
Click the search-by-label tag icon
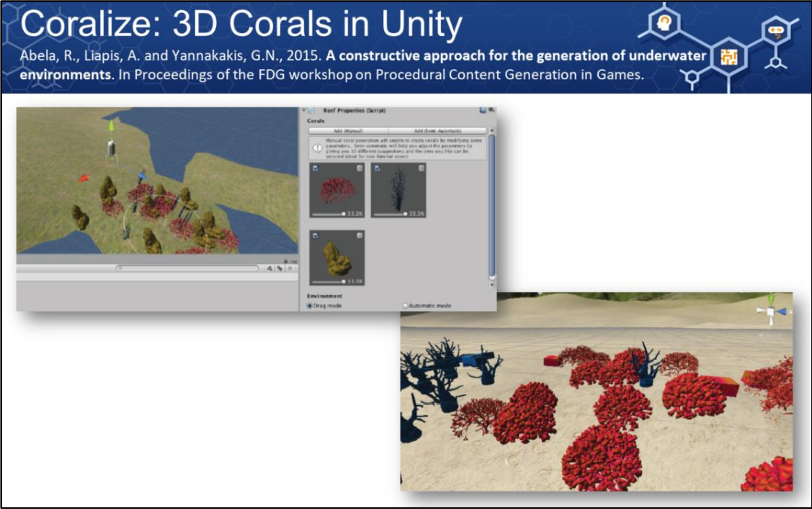280,268
